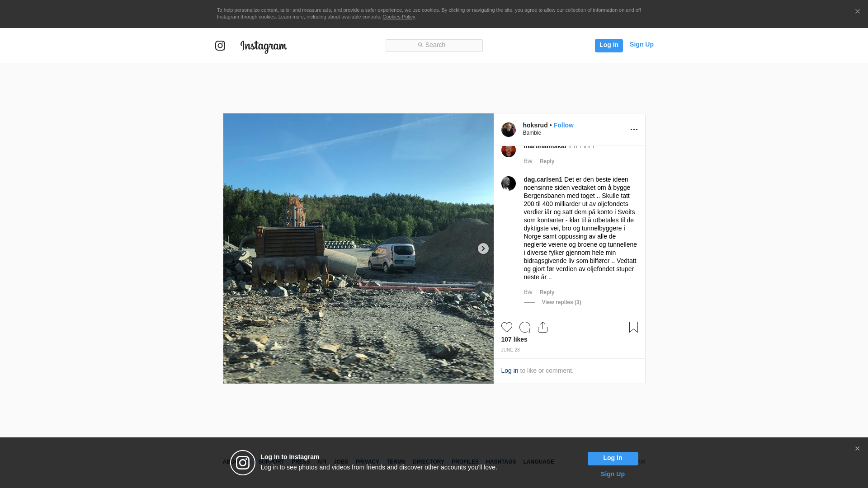This screenshot has height=488, width=868.
Task: Go to next photo with arrow
Action: point(483,249)
